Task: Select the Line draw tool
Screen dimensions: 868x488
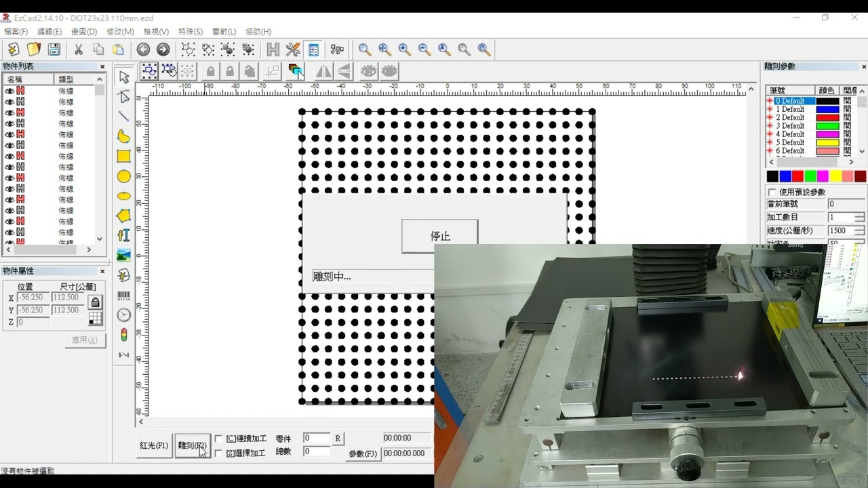Action: (x=123, y=117)
